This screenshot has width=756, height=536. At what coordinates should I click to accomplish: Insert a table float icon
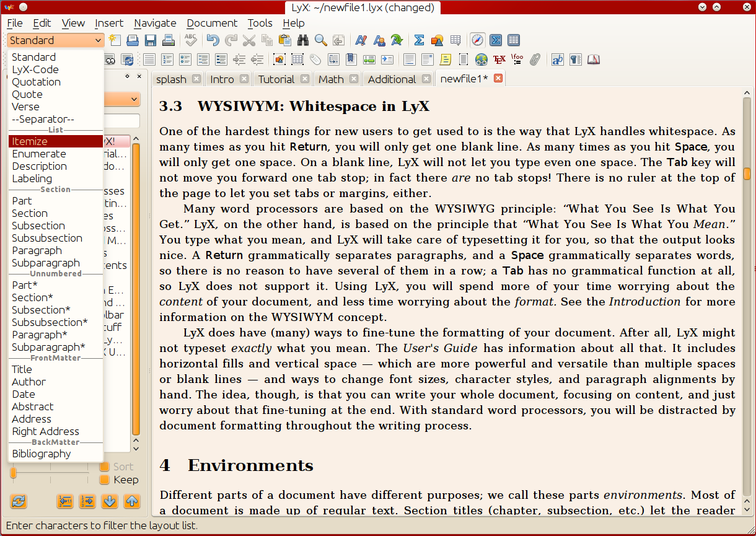click(297, 59)
